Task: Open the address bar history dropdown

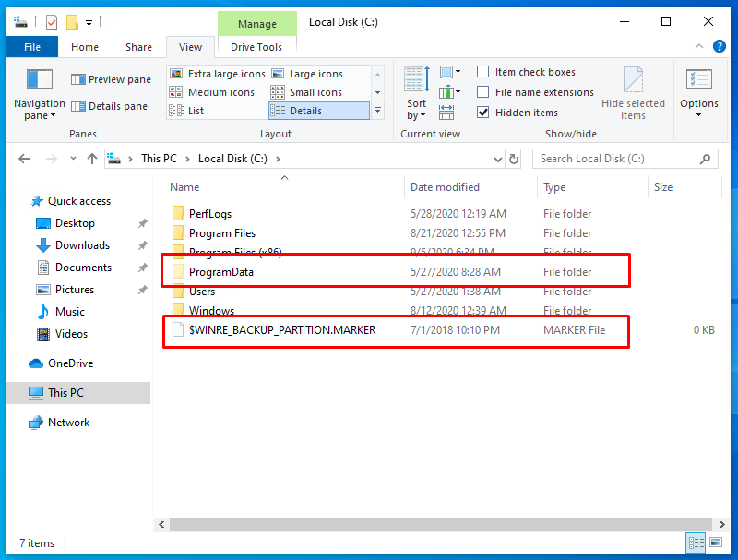Action: [497, 159]
